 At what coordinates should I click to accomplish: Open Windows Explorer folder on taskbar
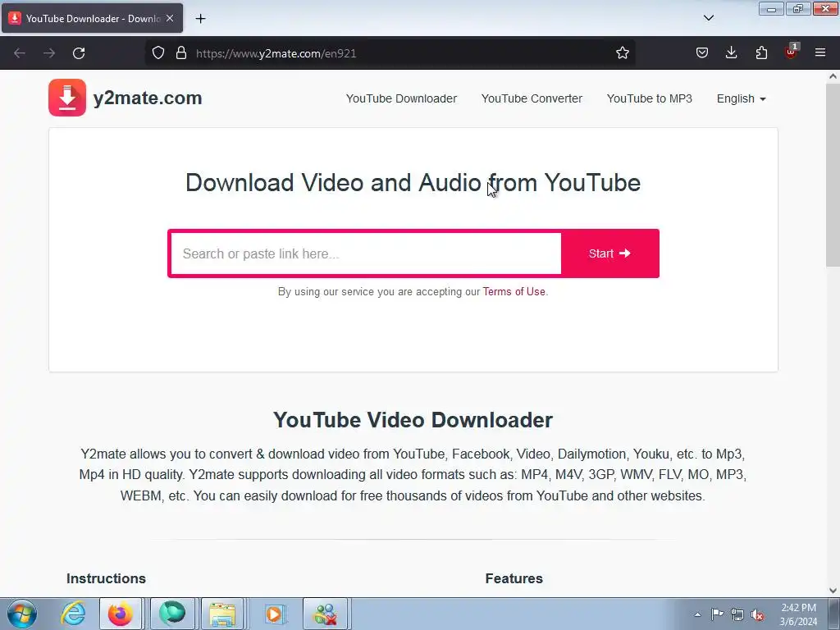(222, 614)
